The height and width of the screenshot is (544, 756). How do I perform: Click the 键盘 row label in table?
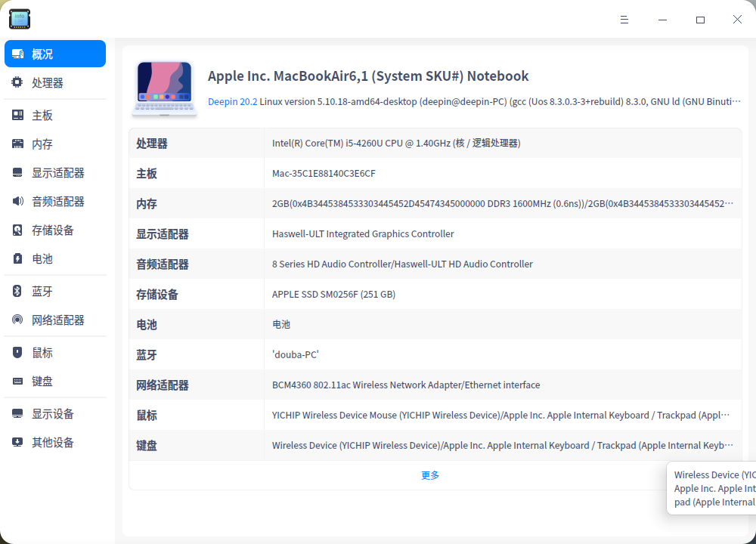click(147, 446)
